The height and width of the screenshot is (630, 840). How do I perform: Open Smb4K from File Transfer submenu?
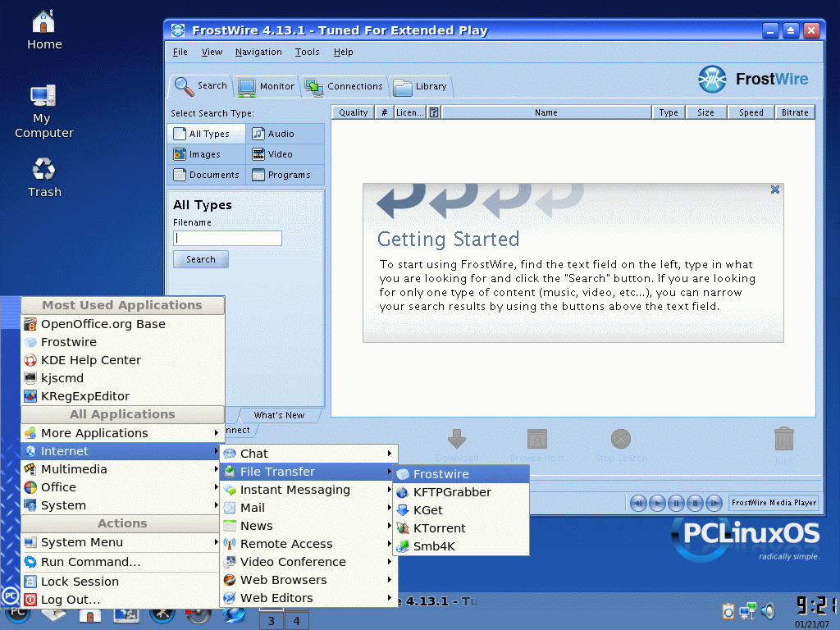click(x=461, y=546)
